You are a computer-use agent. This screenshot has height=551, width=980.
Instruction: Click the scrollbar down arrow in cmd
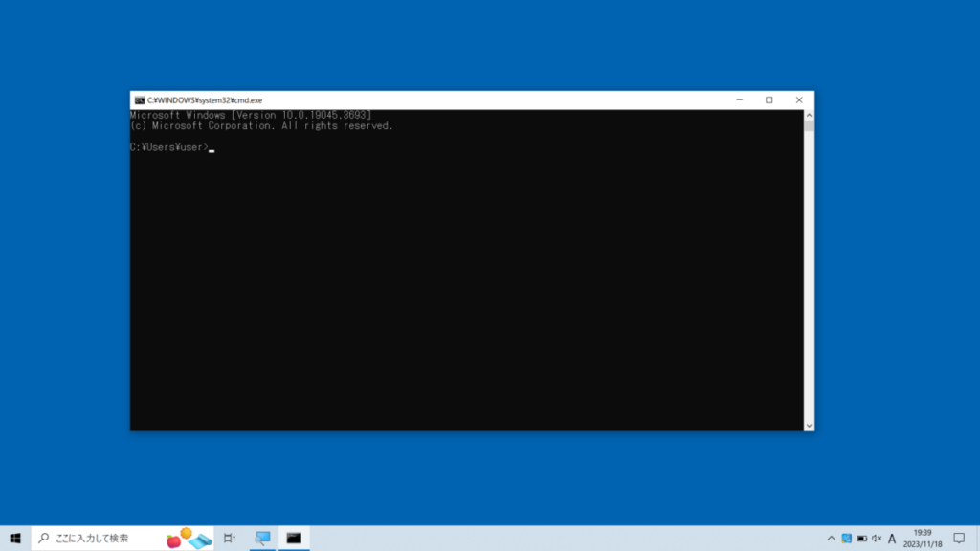(809, 426)
